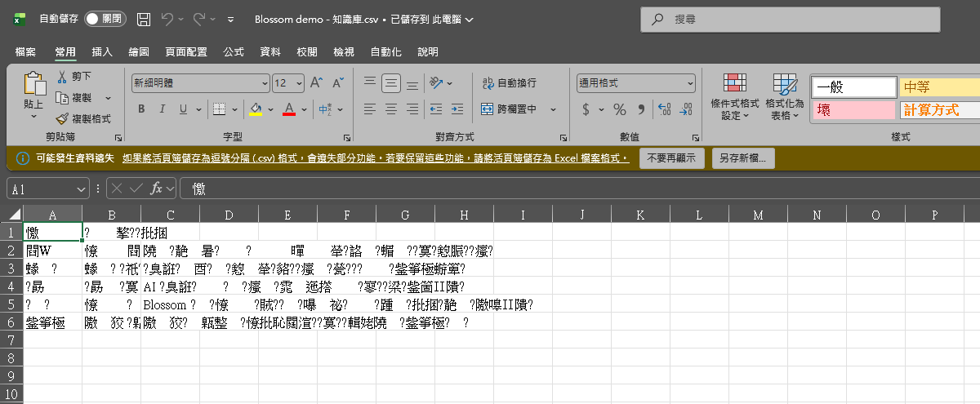The image size is (980, 404).
Task: Click the Undo arrow in title bar
Action: pyautogui.click(x=167, y=19)
